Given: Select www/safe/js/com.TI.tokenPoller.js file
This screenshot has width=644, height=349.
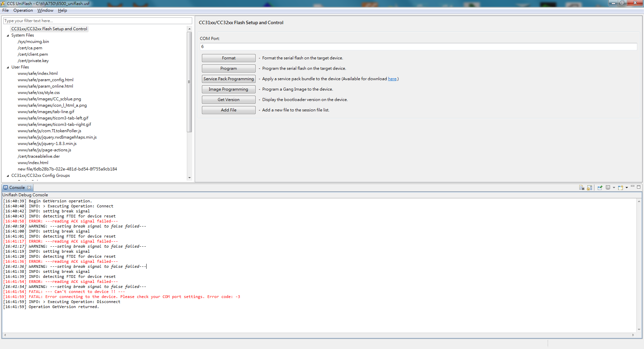Looking at the screenshot, I should (x=49, y=131).
